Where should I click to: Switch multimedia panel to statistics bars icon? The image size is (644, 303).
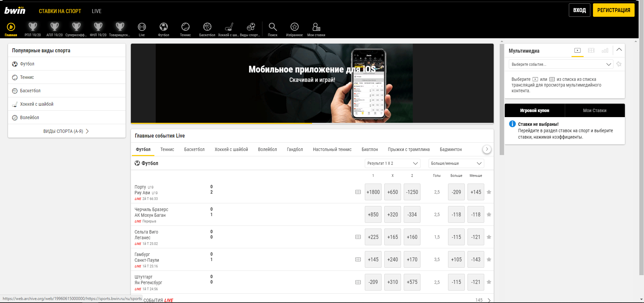pyautogui.click(x=605, y=51)
